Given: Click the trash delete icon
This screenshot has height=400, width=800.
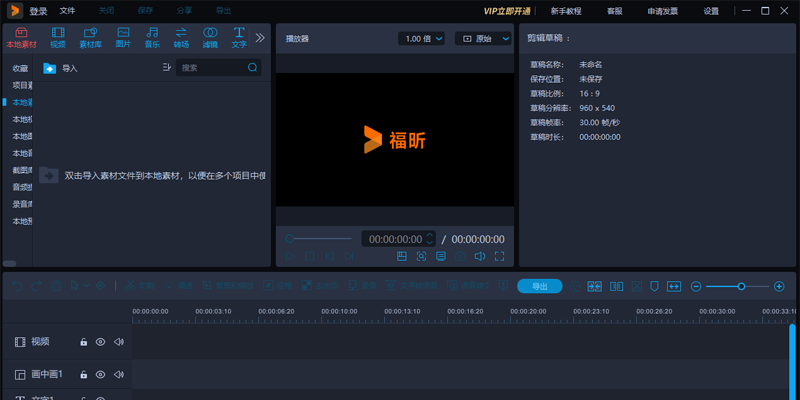Looking at the screenshot, I should pyautogui.click(x=56, y=286).
